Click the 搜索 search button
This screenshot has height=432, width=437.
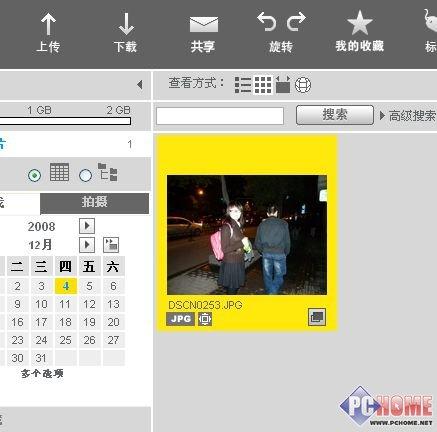pos(335,115)
